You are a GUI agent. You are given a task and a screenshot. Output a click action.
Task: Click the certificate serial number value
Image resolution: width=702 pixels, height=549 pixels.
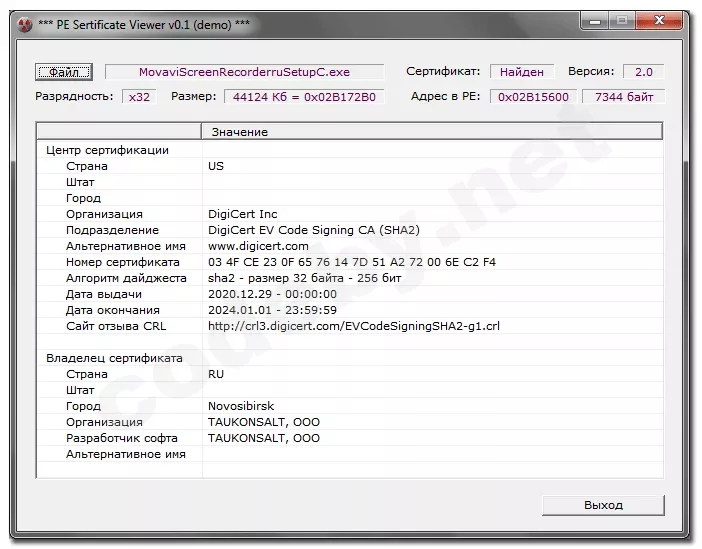pyautogui.click(x=352, y=262)
